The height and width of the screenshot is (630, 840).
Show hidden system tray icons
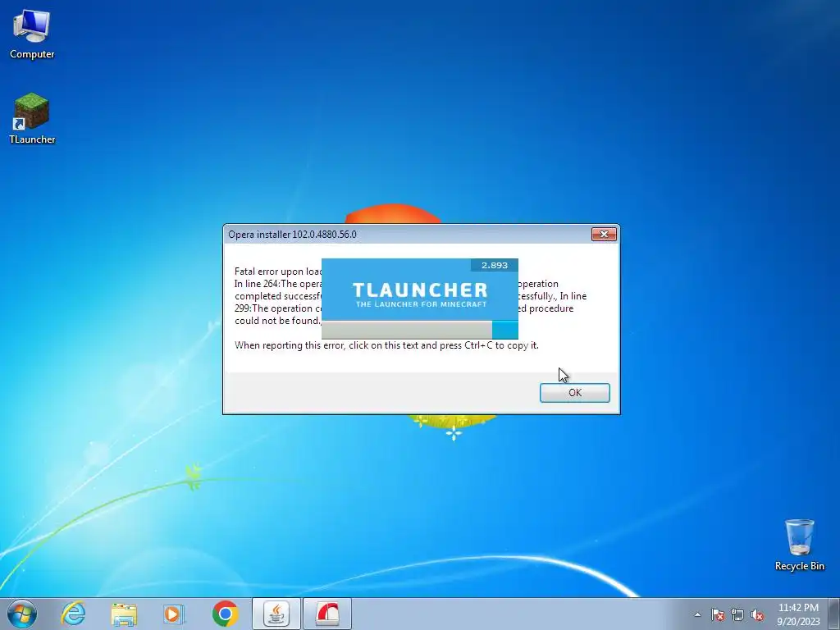click(x=697, y=614)
